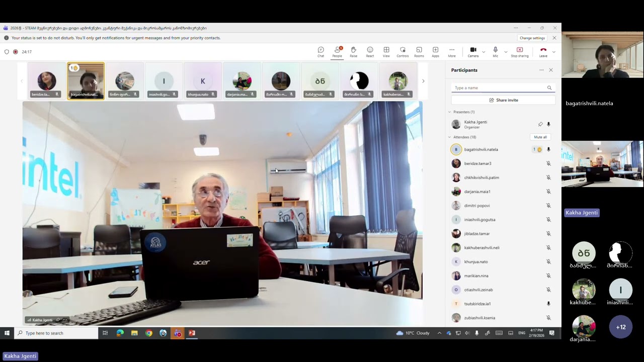Viewport: 644px width, 362px height.
Task: Open the Apps menu in the meeting toolbar
Action: tap(435, 52)
